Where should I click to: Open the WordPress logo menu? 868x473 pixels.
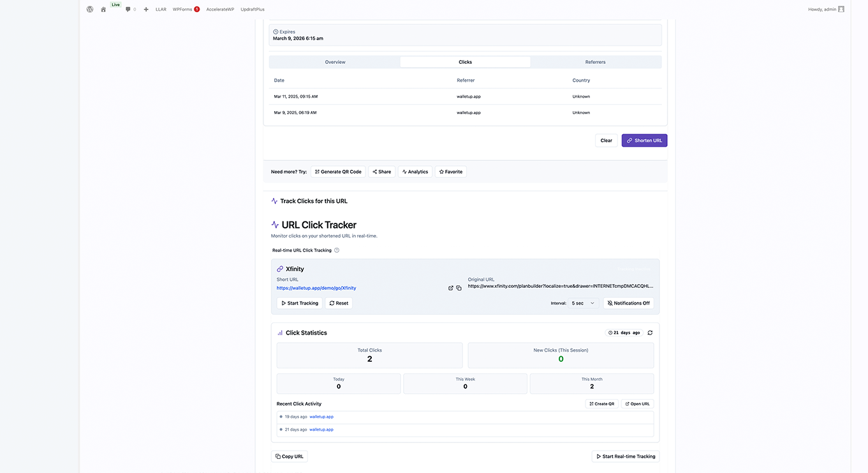click(90, 9)
